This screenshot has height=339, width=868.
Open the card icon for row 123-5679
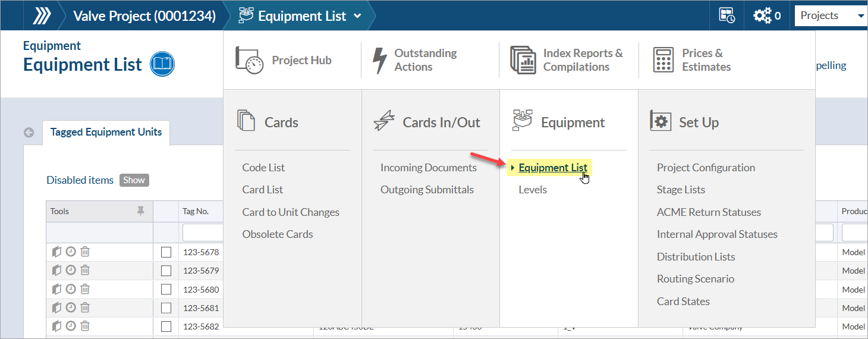tap(57, 270)
